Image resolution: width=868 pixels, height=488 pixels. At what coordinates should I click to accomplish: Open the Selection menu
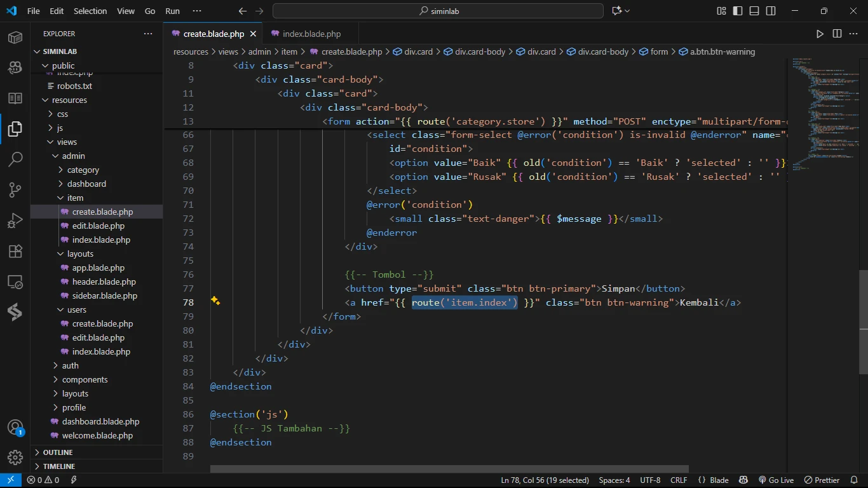point(90,11)
